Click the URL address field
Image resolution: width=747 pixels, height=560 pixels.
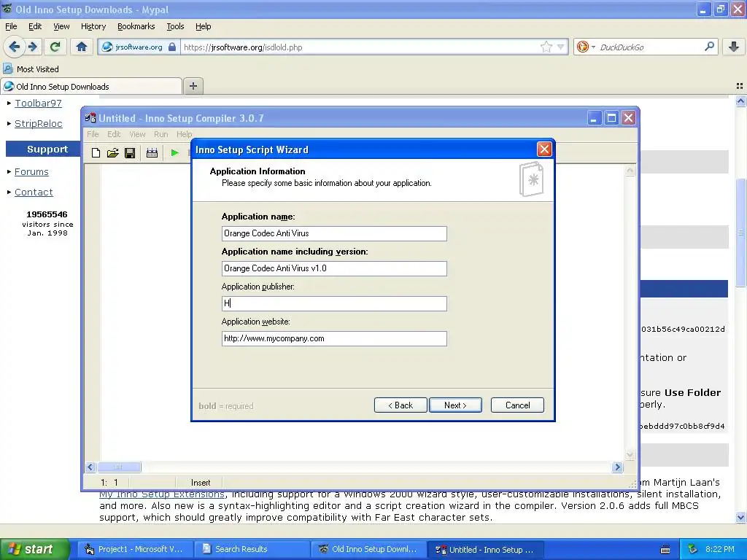point(360,47)
